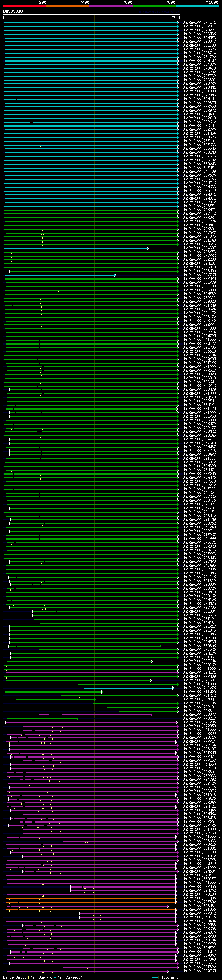This screenshot has height=980, width=222.
Task: Click the red 20% identity legend segment
Action: click(25, 7)
